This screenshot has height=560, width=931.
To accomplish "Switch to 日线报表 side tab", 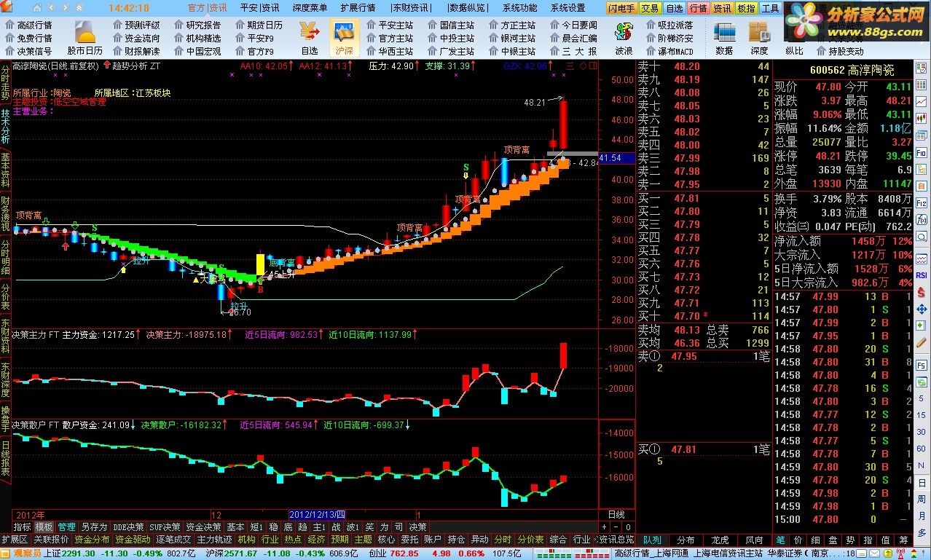I will pos(5,458).
